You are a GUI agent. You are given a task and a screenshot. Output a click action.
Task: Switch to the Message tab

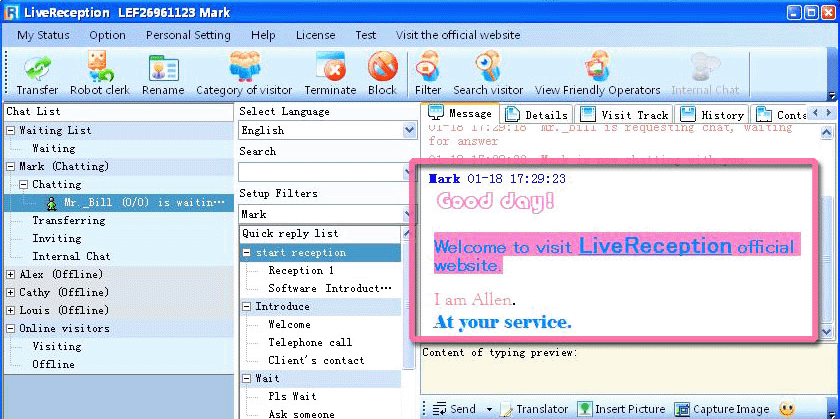click(460, 114)
